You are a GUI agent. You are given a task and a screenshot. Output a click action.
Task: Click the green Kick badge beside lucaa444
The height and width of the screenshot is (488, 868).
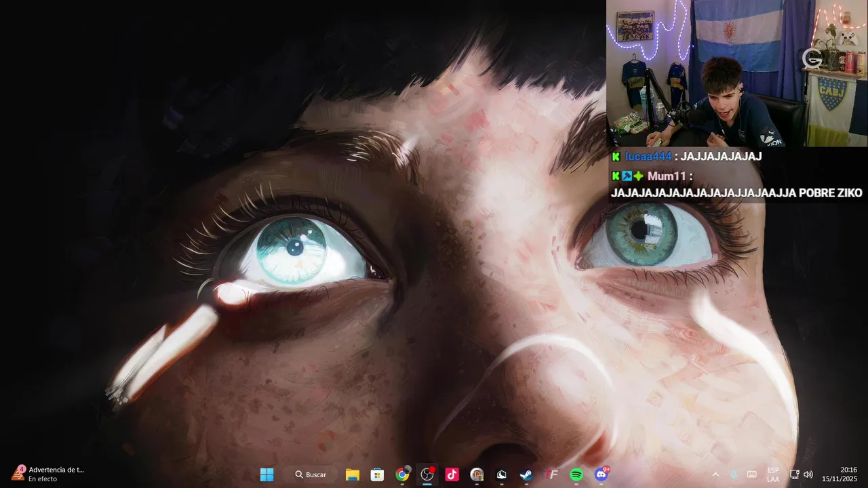tap(616, 157)
